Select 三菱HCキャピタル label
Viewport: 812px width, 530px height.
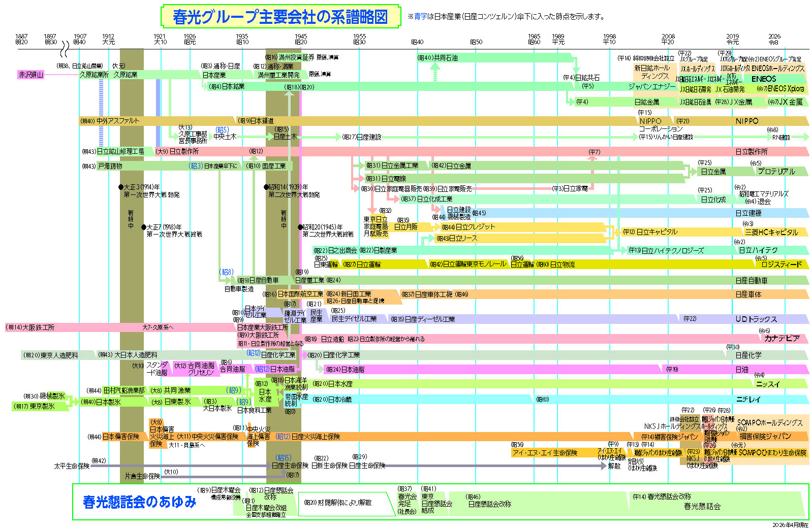point(771,232)
